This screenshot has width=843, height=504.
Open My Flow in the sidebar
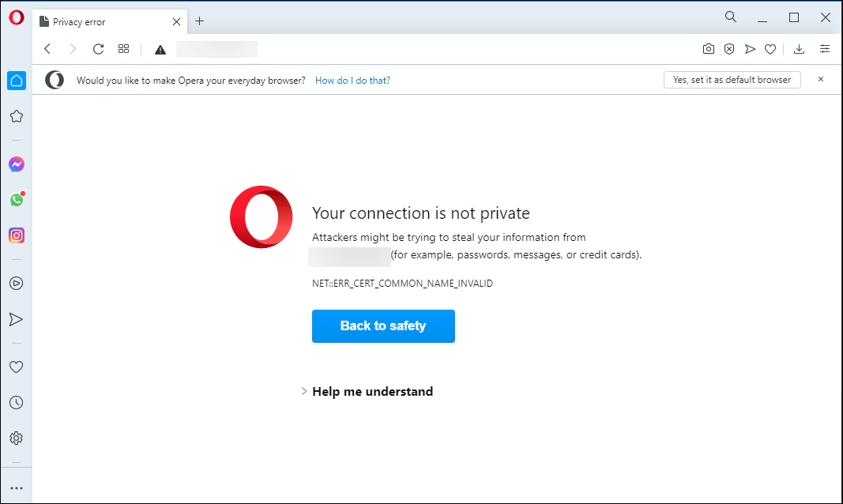[17, 319]
